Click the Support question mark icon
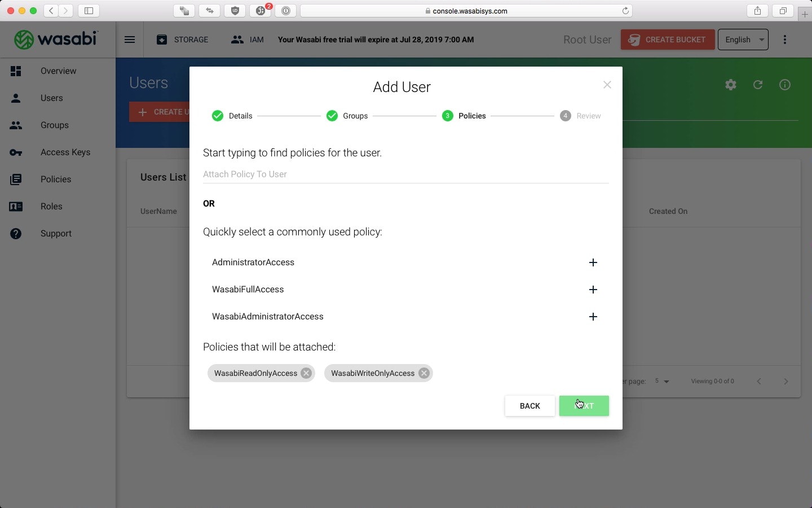 [16, 234]
